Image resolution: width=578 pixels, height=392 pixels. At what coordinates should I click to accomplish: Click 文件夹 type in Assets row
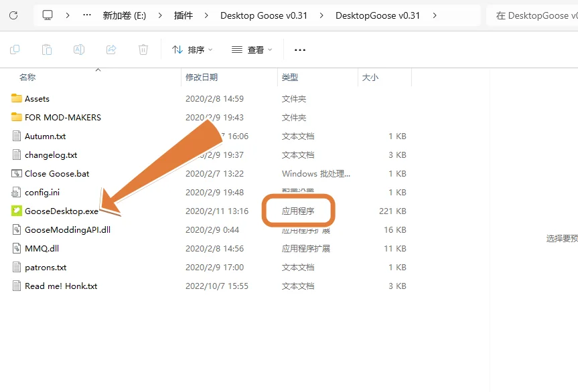tap(294, 98)
